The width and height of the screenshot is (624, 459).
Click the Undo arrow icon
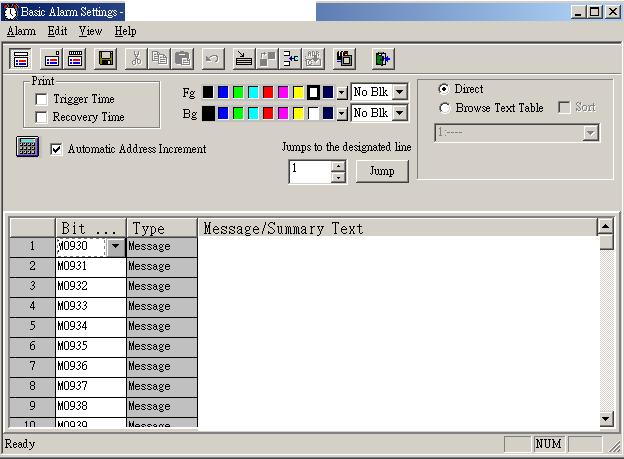coord(211,59)
